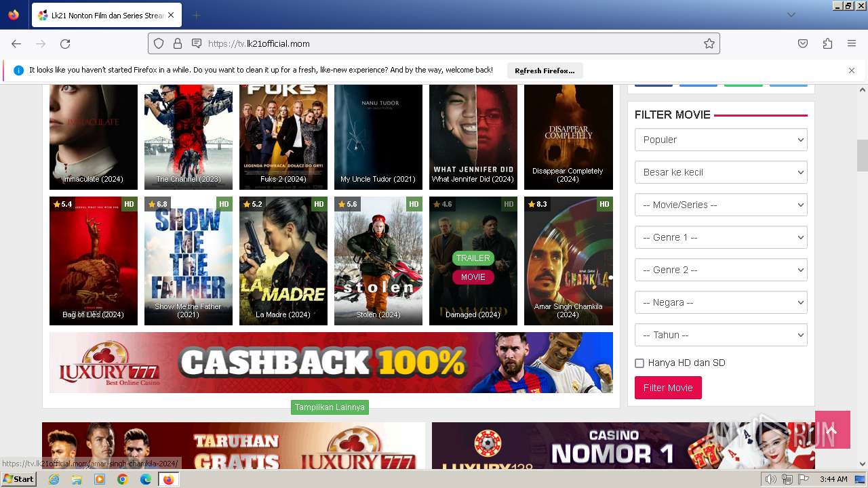Click the Filter Movie button
868x488 pixels.
[x=668, y=388]
